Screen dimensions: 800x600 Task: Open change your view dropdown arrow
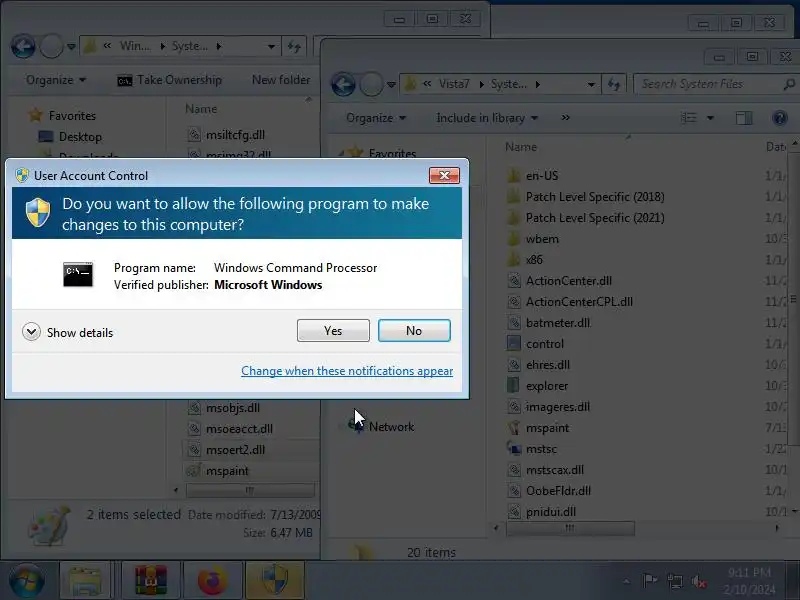point(710,118)
